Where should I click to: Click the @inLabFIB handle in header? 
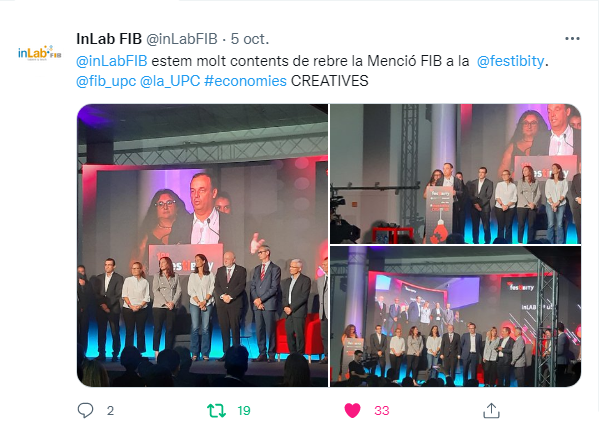point(182,39)
